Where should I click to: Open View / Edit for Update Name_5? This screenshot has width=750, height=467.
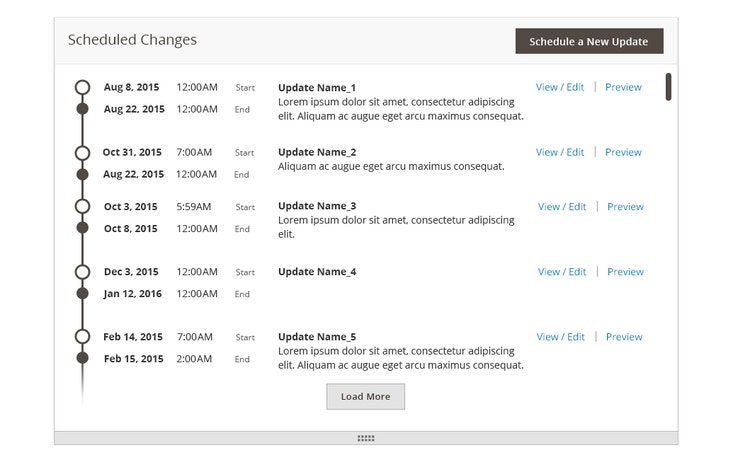pyautogui.click(x=560, y=337)
